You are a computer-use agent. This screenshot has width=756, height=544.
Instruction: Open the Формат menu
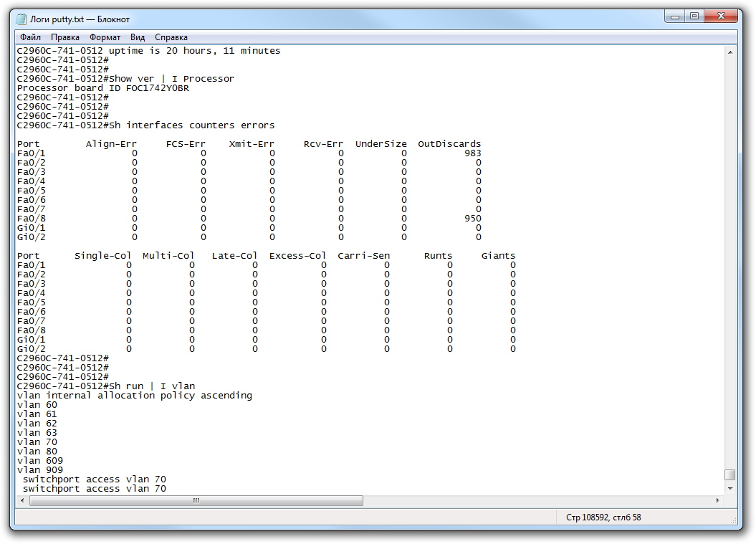(105, 37)
